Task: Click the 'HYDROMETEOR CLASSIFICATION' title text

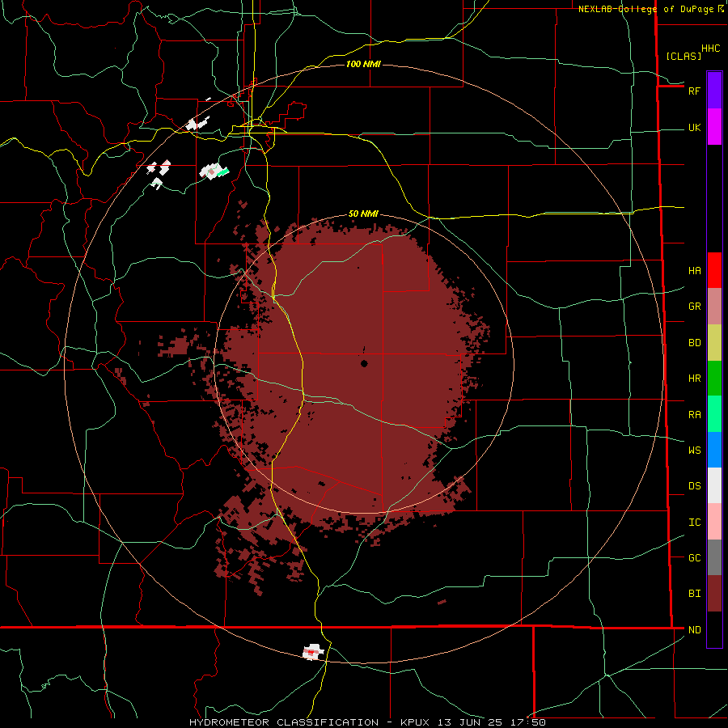Action: coord(284,722)
